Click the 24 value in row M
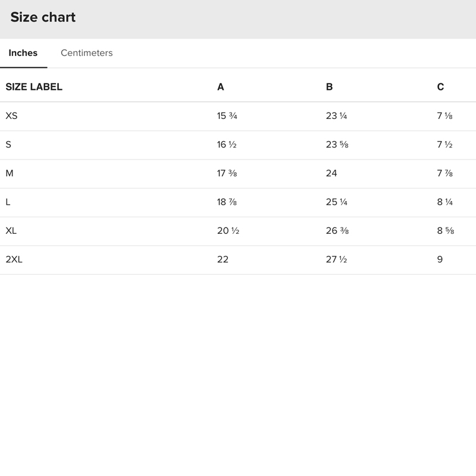 pyautogui.click(x=331, y=173)
